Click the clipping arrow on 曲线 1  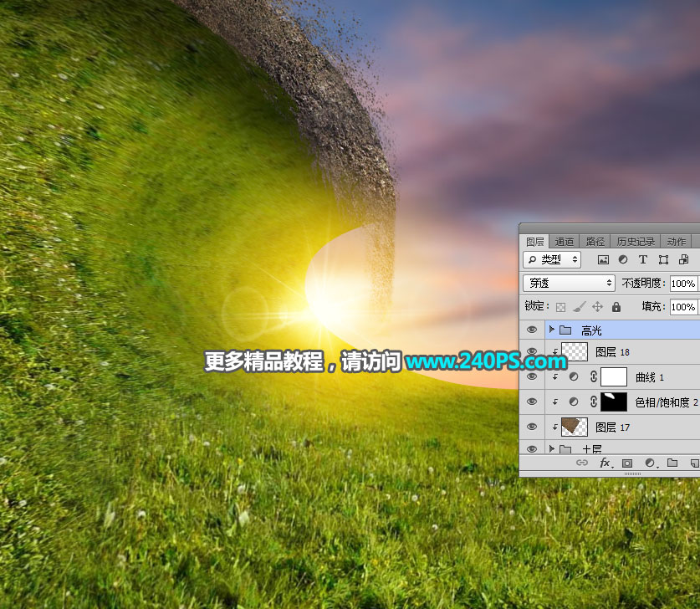click(x=555, y=377)
